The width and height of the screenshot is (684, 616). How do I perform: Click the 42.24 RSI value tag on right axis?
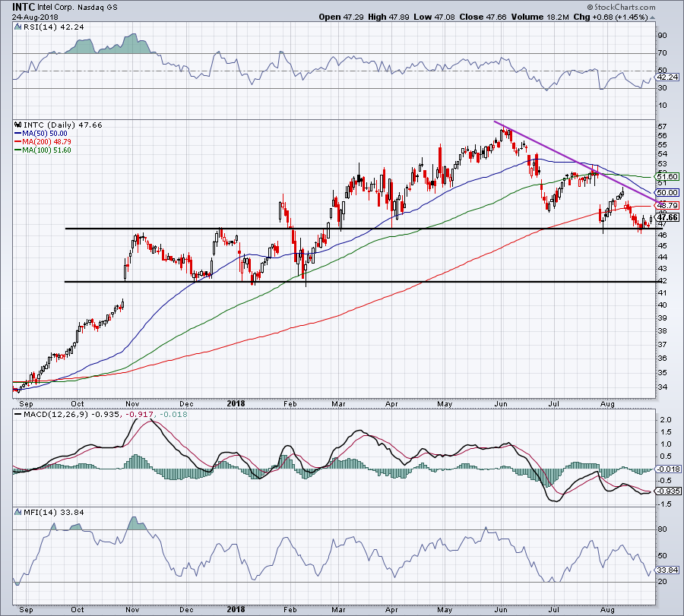(667, 77)
